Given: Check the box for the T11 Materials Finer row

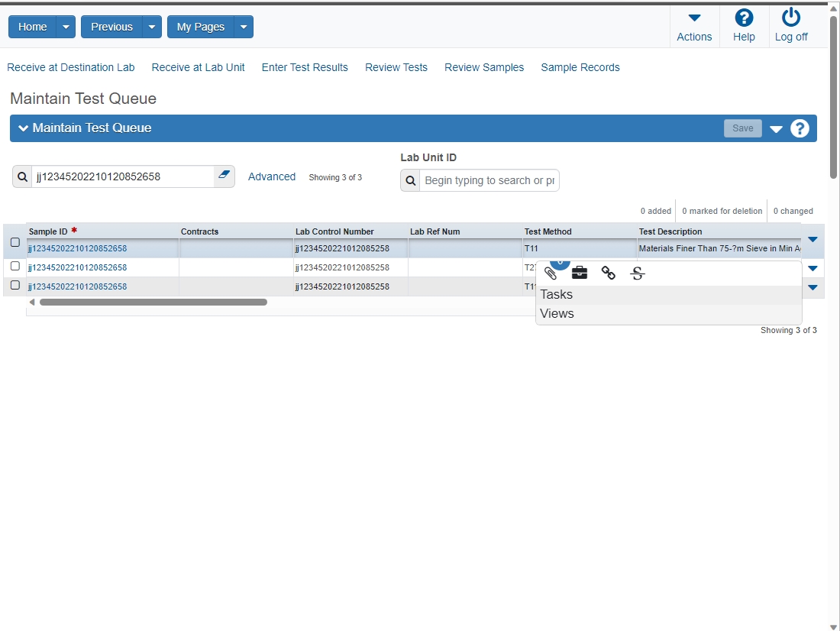Looking at the screenshot, I should [15, 242].
